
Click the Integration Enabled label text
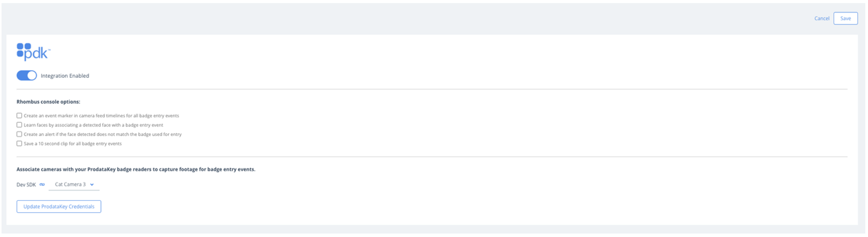pyautogui.click(x=65, y=76)
